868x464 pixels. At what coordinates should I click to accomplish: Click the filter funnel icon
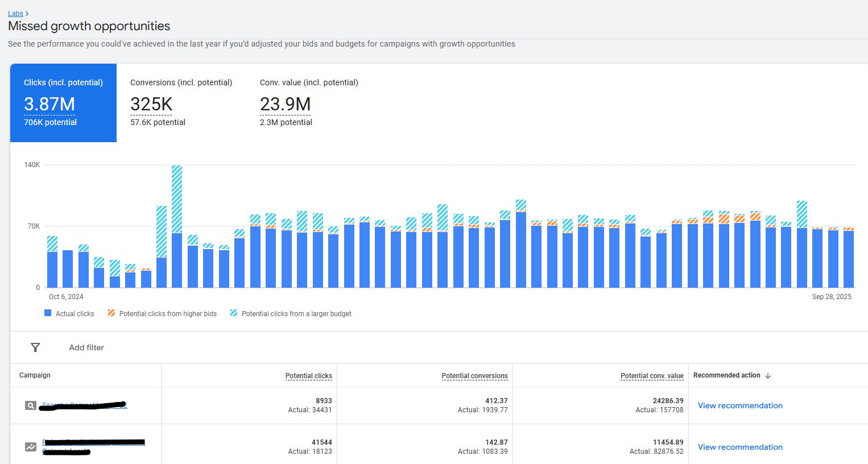tap(35, 347)
